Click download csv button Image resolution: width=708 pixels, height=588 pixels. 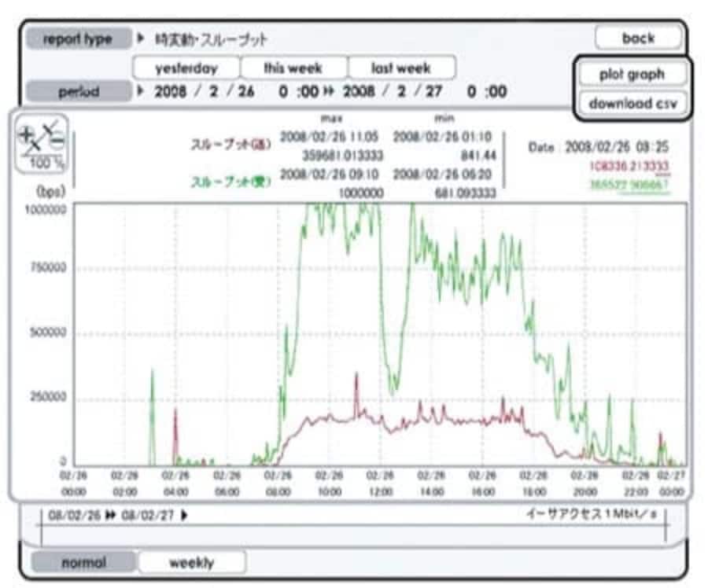(x=632, y=103)
